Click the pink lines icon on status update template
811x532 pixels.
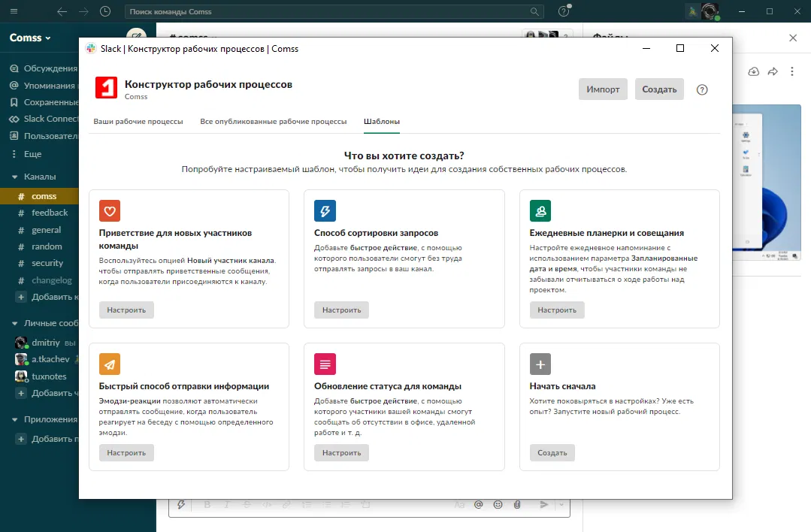[x=325, y=364]
